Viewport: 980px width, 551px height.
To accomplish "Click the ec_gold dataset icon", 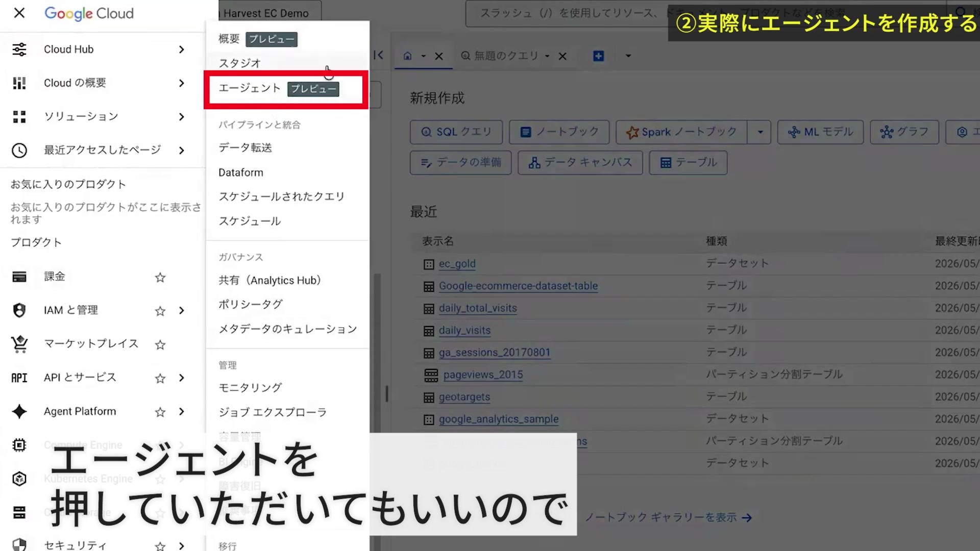I will 429,264.
